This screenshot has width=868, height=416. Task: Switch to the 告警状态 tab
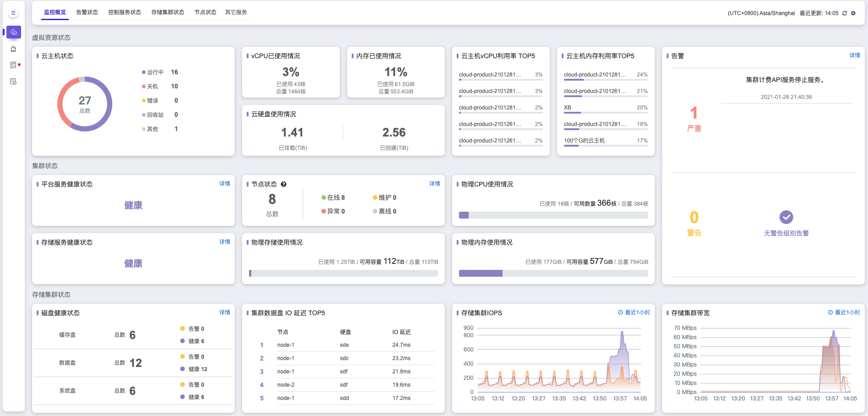[87, 12]
